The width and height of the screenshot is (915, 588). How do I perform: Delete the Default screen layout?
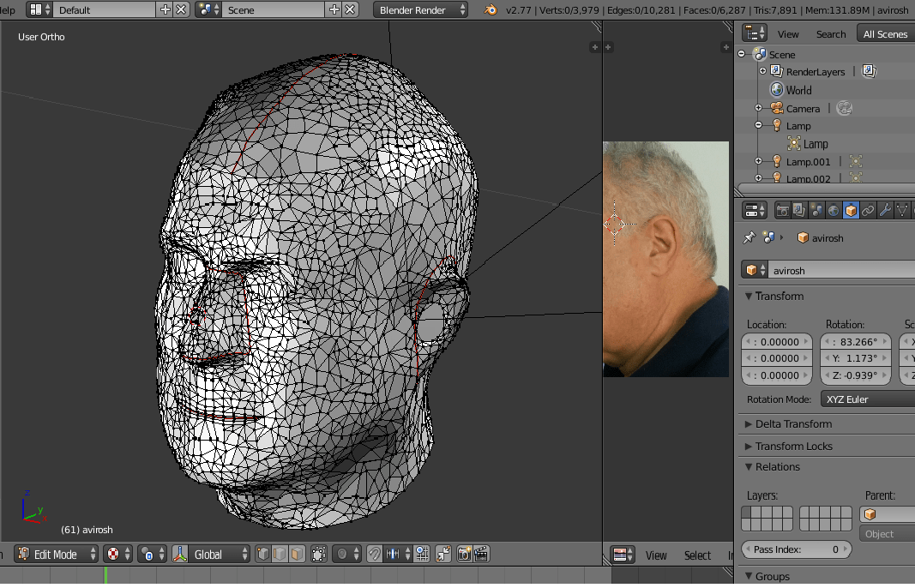click(182, 9)
